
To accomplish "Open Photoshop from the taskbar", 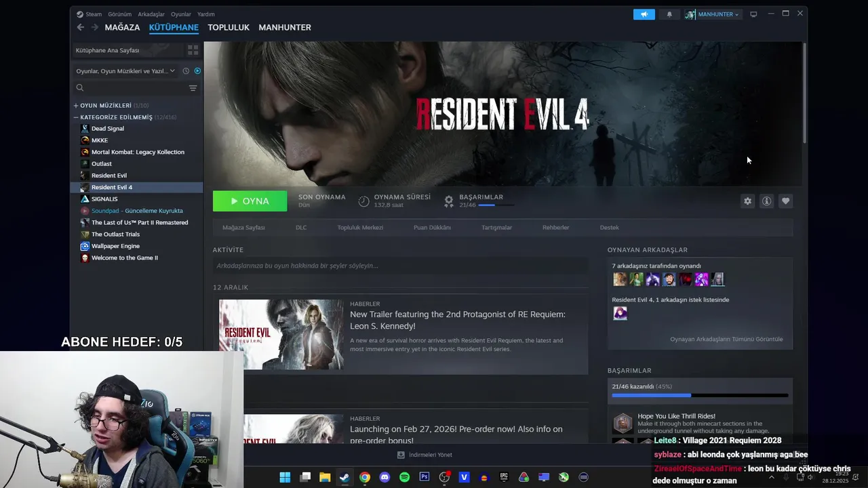I will tap(425, 477).
